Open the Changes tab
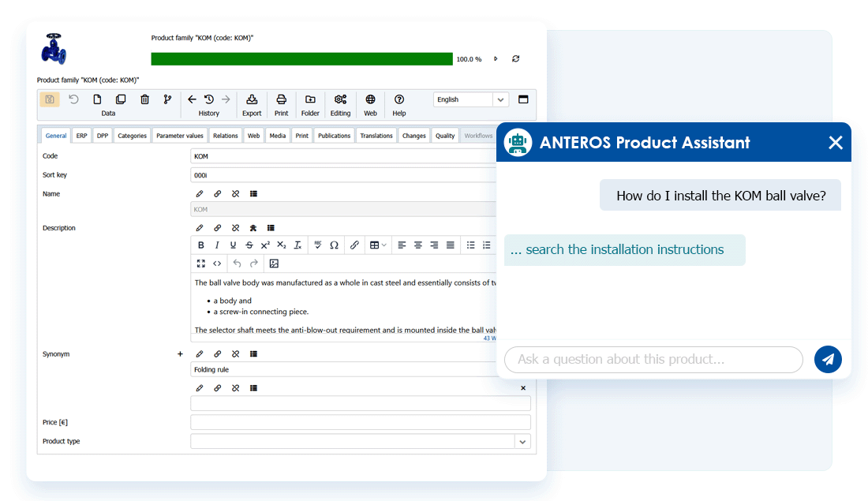 click(x=414, y=136)
